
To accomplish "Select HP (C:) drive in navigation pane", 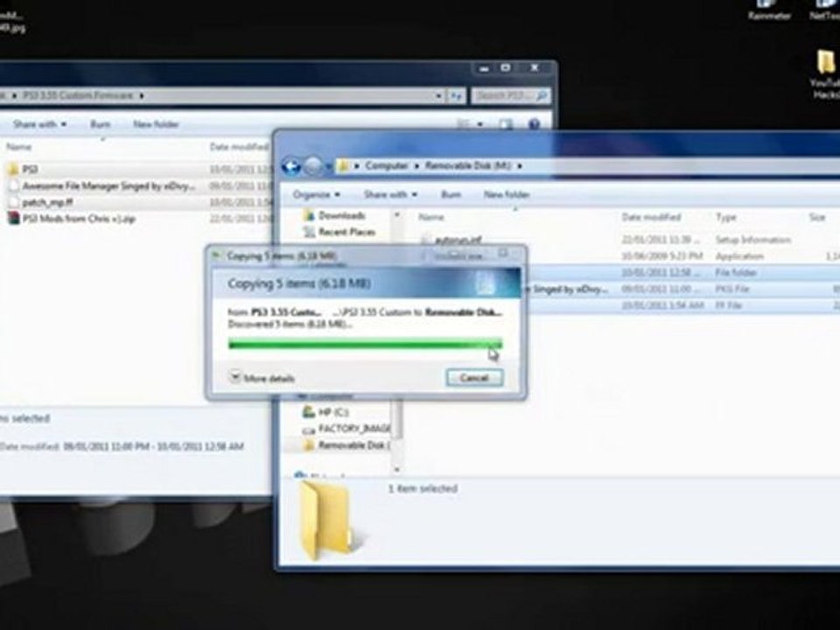I will click(x=333, y=412).
